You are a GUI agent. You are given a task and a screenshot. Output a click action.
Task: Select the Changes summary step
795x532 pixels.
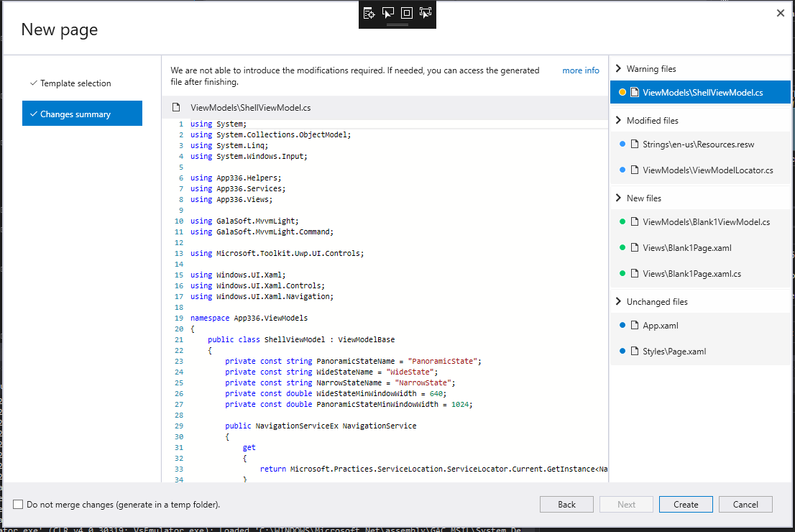click(82, 114)
